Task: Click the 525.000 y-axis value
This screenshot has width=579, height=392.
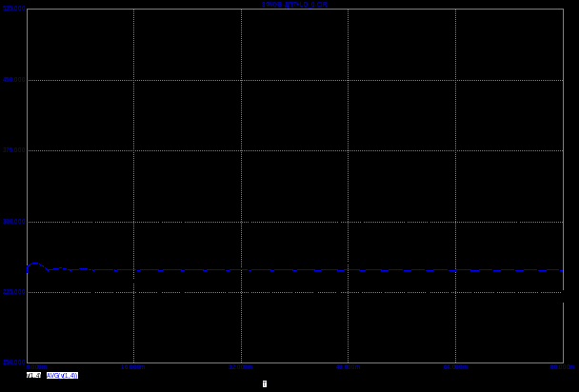Action: tap(14, 9)
